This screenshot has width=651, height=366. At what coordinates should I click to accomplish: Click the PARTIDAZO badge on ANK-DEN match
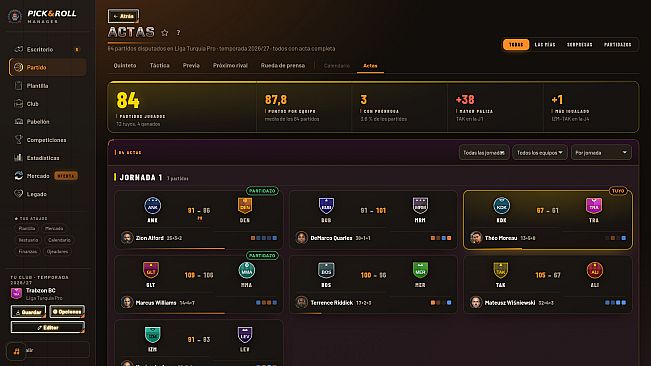coord(262,191)
